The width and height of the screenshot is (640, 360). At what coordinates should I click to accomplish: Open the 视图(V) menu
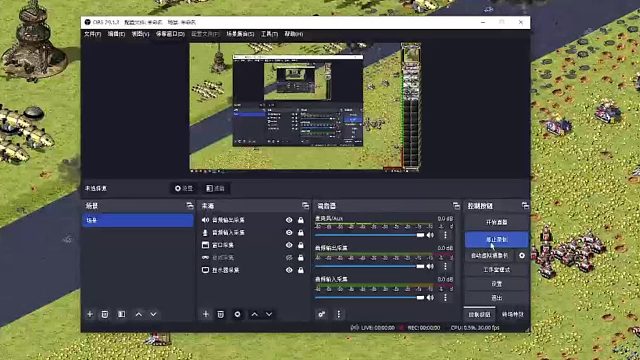coord(140,34)
